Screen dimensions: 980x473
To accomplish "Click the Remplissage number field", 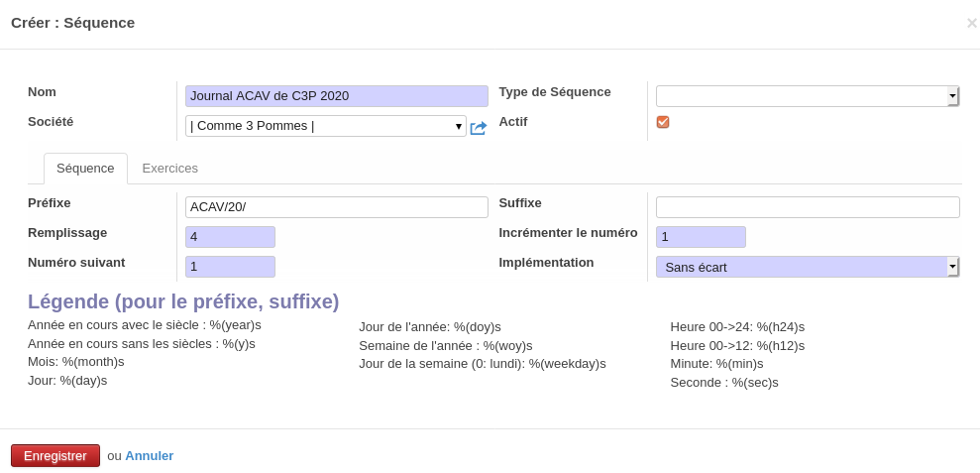I will 230,237.
